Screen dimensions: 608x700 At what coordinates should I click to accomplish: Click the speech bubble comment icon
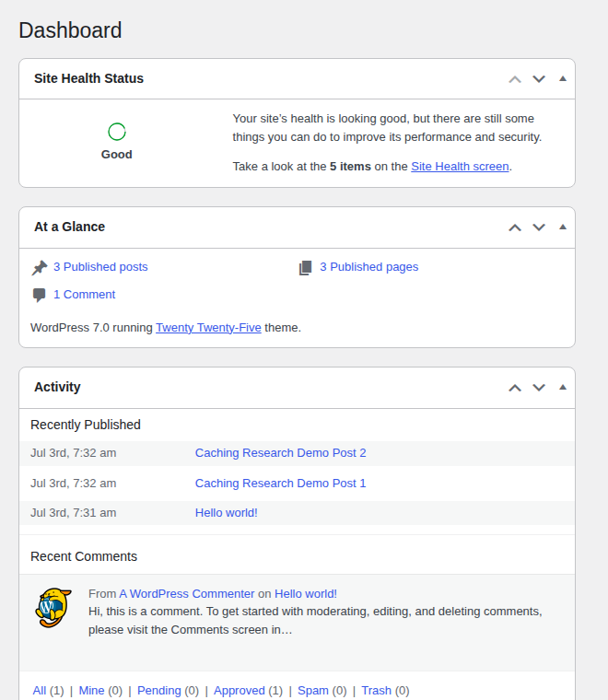pyautogui.click(x=40, y=295)
